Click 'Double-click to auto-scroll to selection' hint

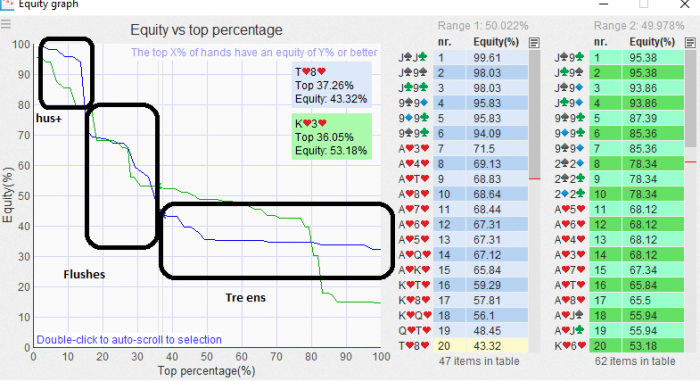tap(129, 340)
